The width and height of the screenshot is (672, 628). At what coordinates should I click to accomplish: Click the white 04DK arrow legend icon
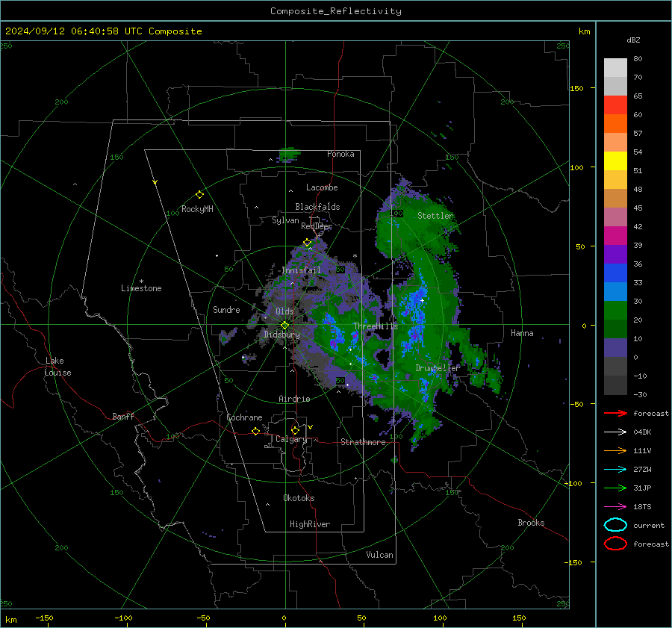615,432
